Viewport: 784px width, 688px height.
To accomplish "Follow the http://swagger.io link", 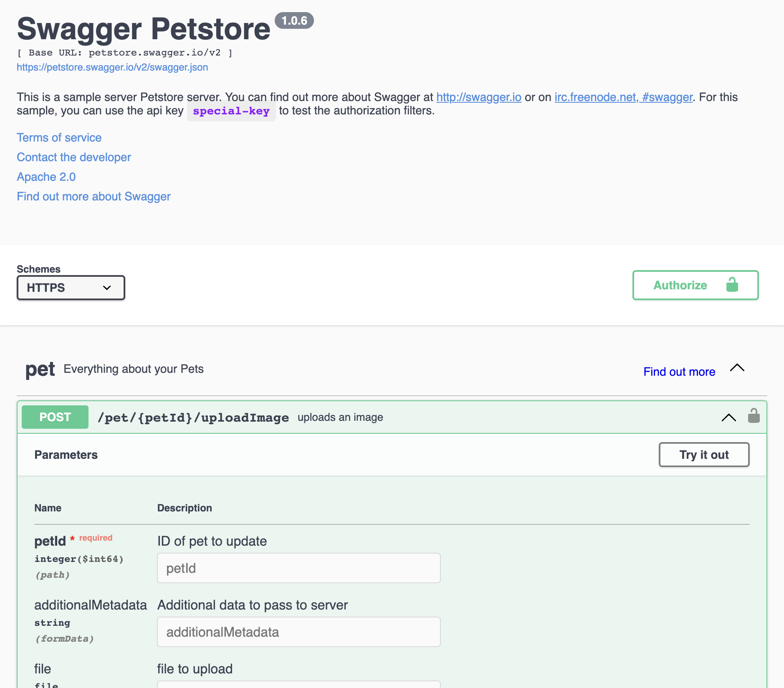I will pos(479,97).
